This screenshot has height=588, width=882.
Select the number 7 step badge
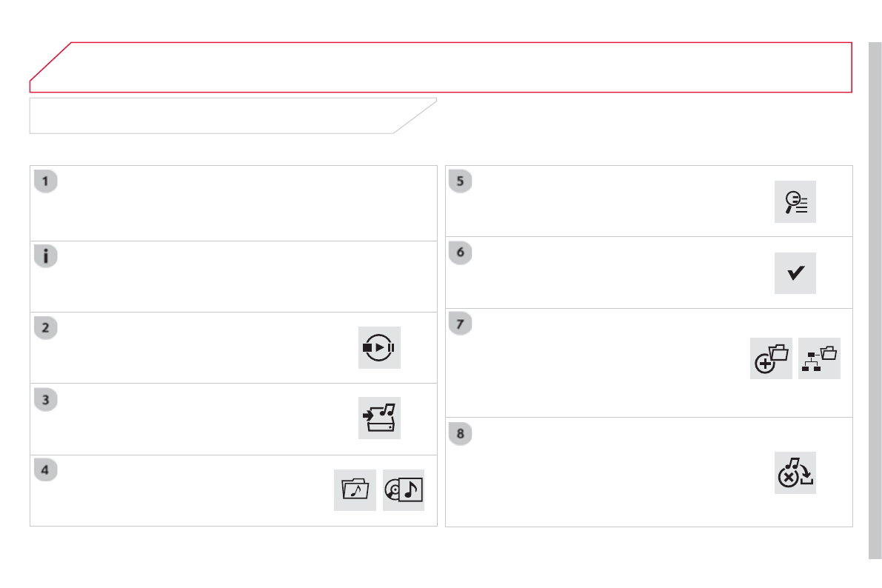point(461,324)
